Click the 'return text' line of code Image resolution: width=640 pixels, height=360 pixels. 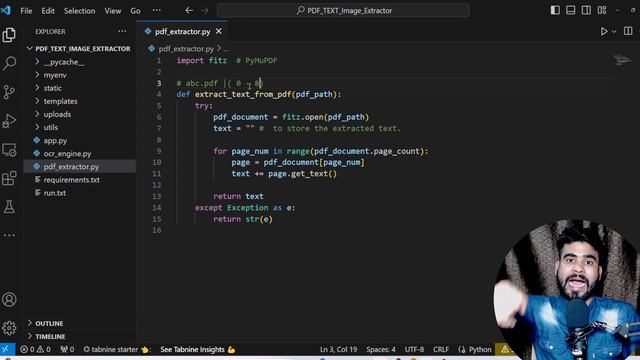coord(238,196)
